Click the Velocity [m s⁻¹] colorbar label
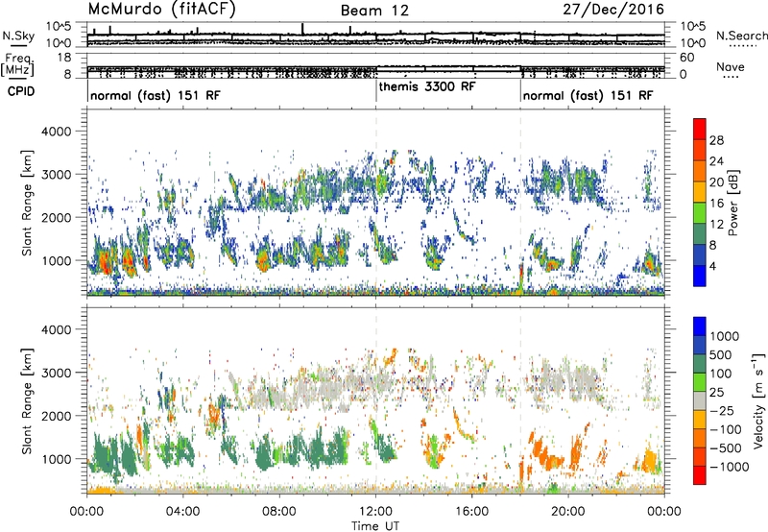This screenshot has width=768, height=532. (758, 400)
